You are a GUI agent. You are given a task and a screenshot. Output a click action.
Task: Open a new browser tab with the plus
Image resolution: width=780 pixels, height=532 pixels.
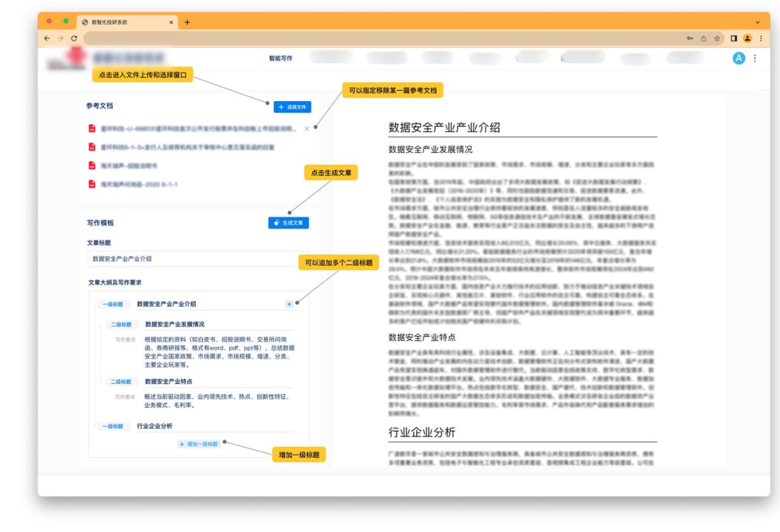point(187,22)
